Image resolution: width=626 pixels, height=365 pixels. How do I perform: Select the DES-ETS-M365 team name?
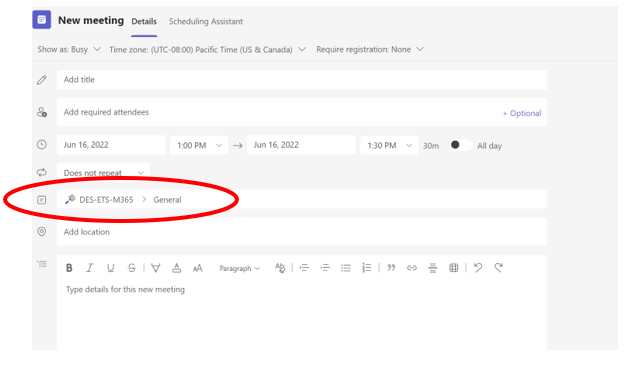point(106,200)
